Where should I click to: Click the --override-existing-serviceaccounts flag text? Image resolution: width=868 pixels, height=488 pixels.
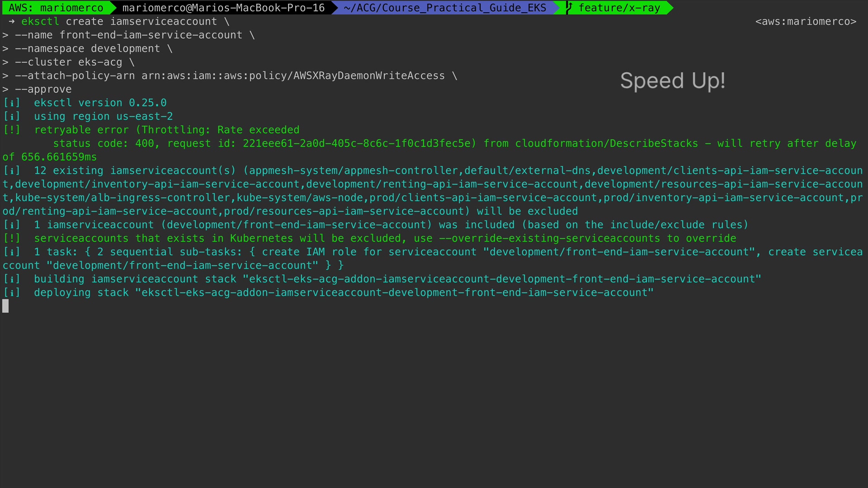(x=549, y=239)
